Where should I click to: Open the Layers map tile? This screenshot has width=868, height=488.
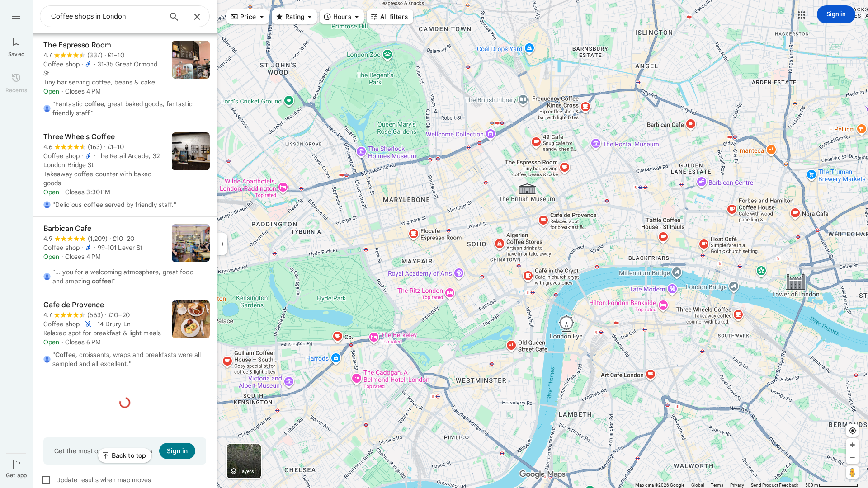pyautogui.click(x=244, y=461)
